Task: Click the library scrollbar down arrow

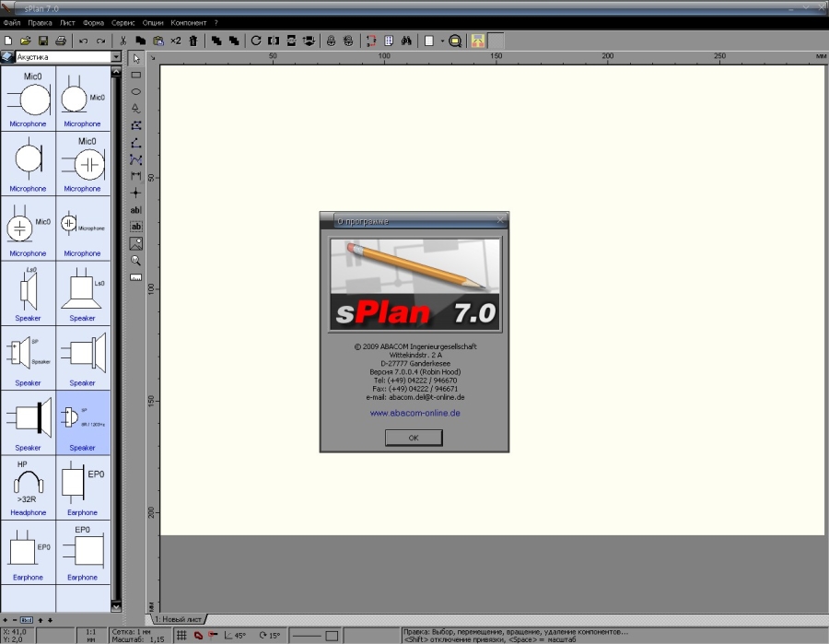Action: tap(116, 606)
